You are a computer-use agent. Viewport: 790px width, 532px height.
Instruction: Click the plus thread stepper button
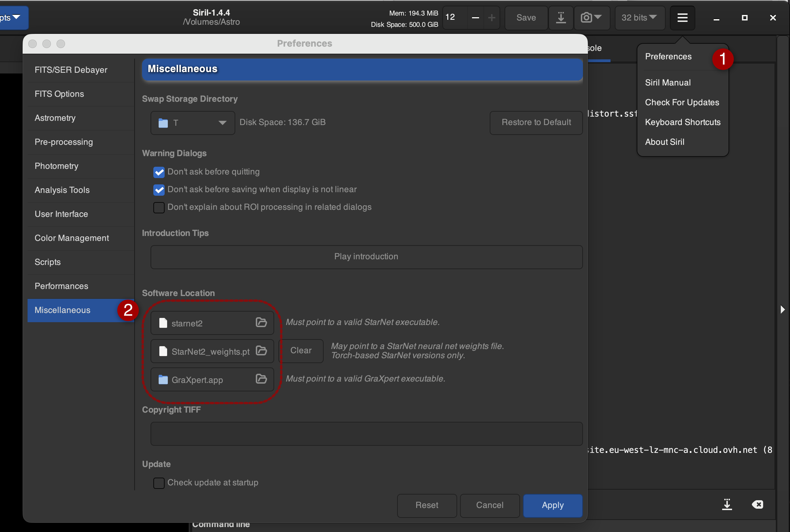click(491, 18)
